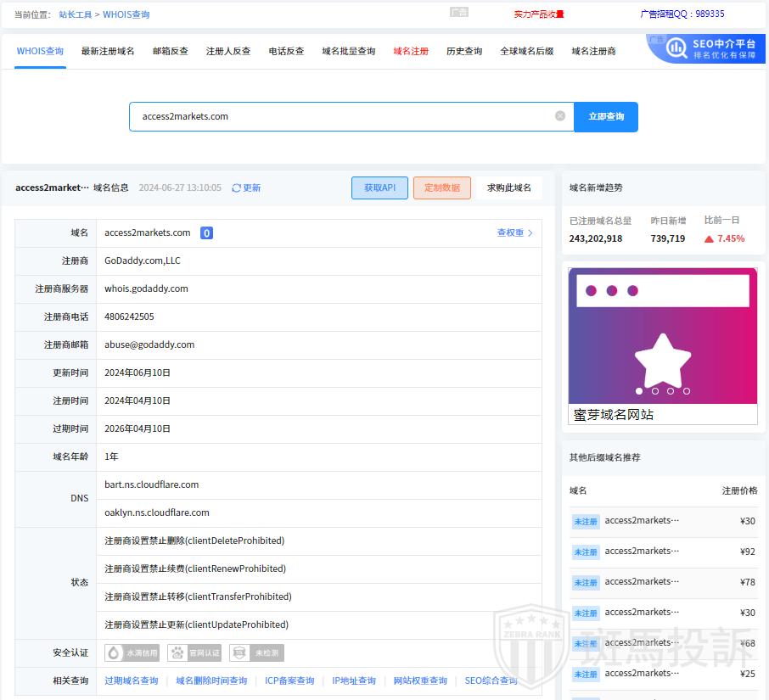The height and width of the screenshot is (700, 769).
Task: Open the 站长工具 breadcrumb link
Action: click(x=76, y=14)
